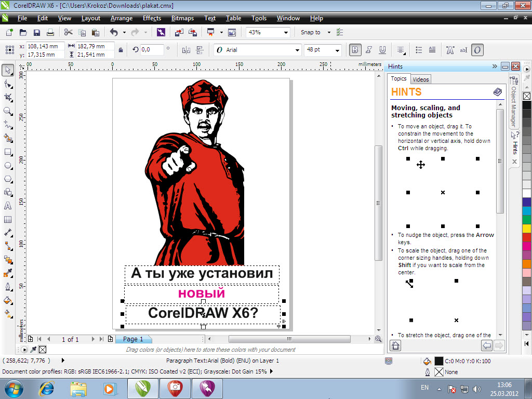
Task: Click the Print icon in the toolbar
Action: [51, 32]
